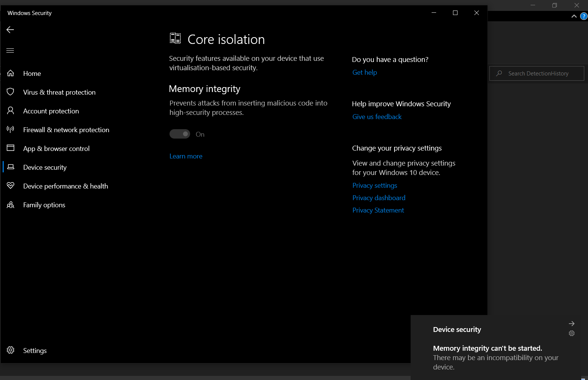Click the Memory integrity heading
This screenshot has width=588, height=380.
click(x=204, y=89)
